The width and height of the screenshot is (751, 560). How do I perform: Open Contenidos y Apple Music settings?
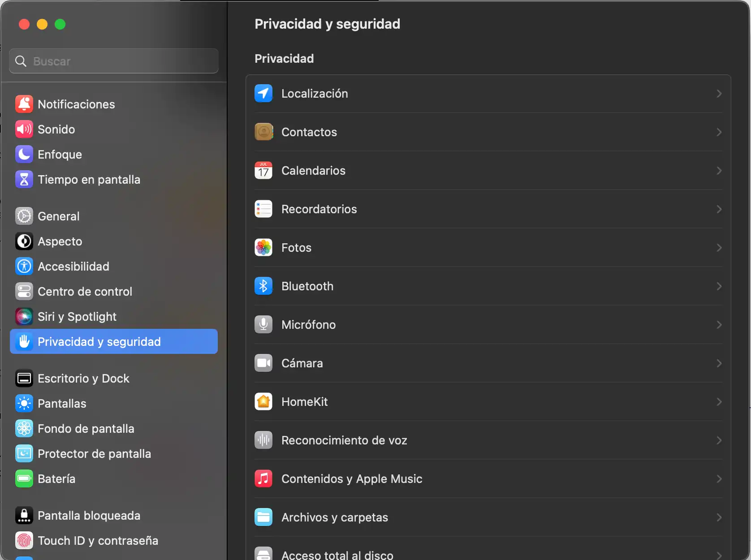352,479
